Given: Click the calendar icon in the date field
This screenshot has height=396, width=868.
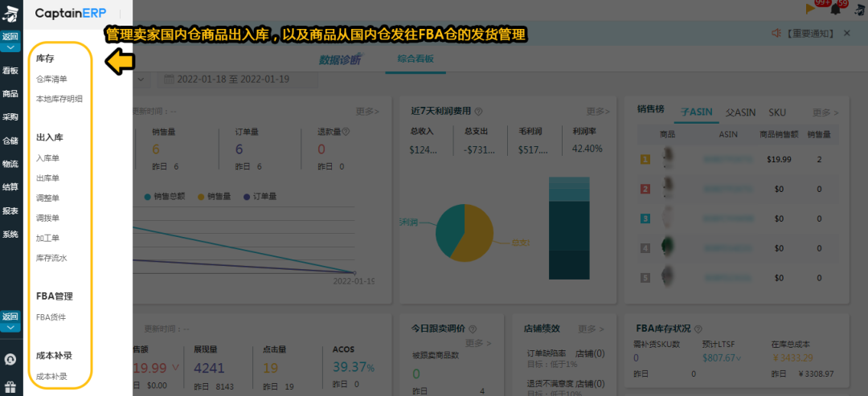Looking at the screenshot, I should [x=169, y=79].
